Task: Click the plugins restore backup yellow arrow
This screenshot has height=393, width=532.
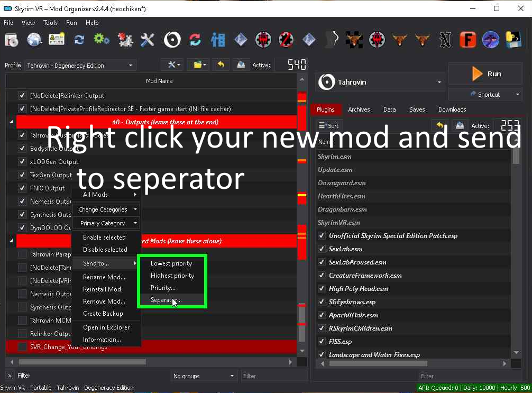Action: 439,125
